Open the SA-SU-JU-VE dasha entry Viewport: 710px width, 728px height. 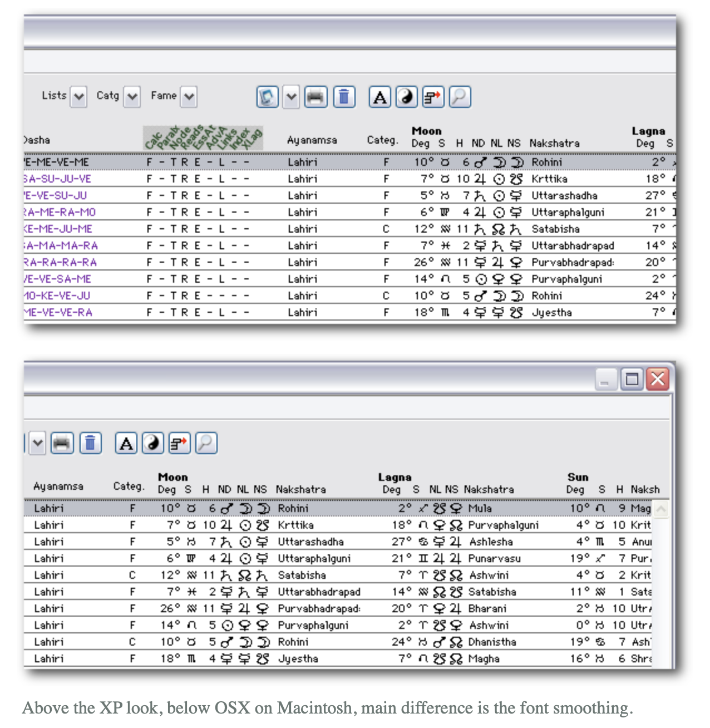click(58, 179)
